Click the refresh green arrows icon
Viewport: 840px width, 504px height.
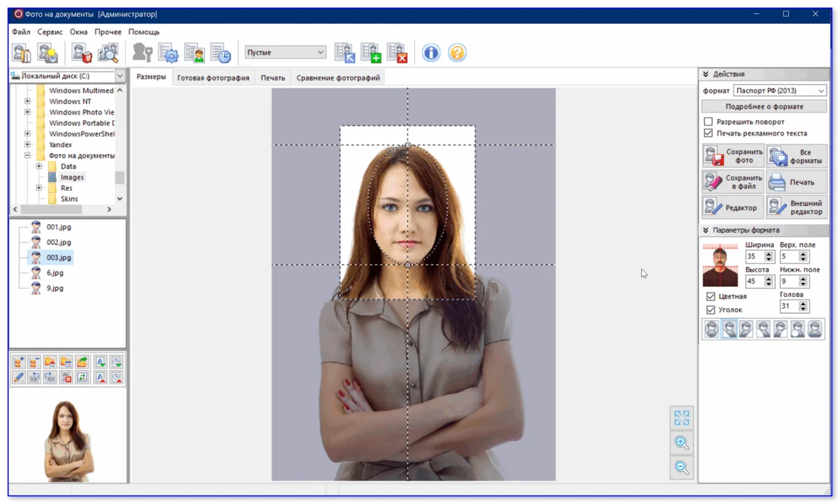pos(82,377)
